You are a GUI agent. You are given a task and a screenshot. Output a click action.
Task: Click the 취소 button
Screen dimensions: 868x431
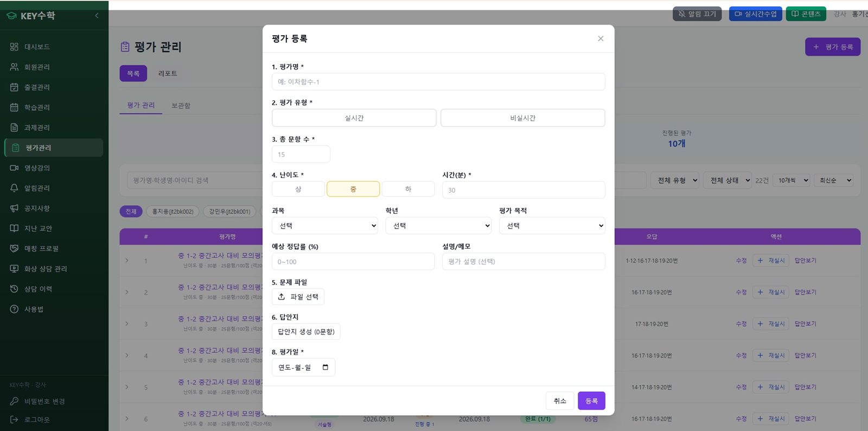560,401
